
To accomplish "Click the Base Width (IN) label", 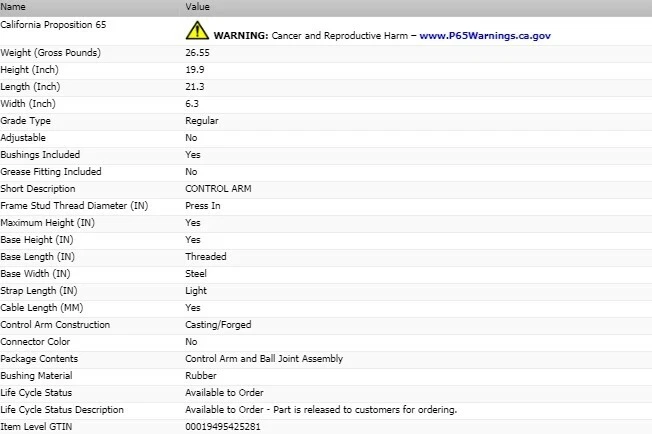I will [35, 274].
